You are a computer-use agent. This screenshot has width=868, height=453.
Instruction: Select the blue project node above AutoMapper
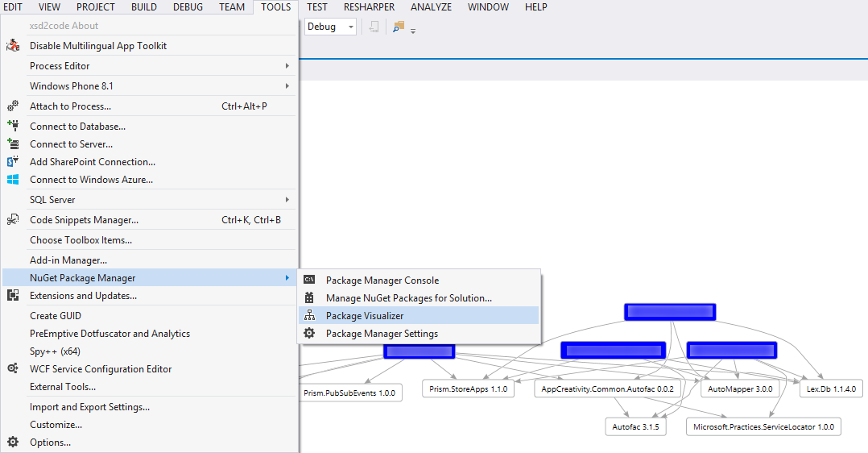pyautogui.click(x=732, y=350)
